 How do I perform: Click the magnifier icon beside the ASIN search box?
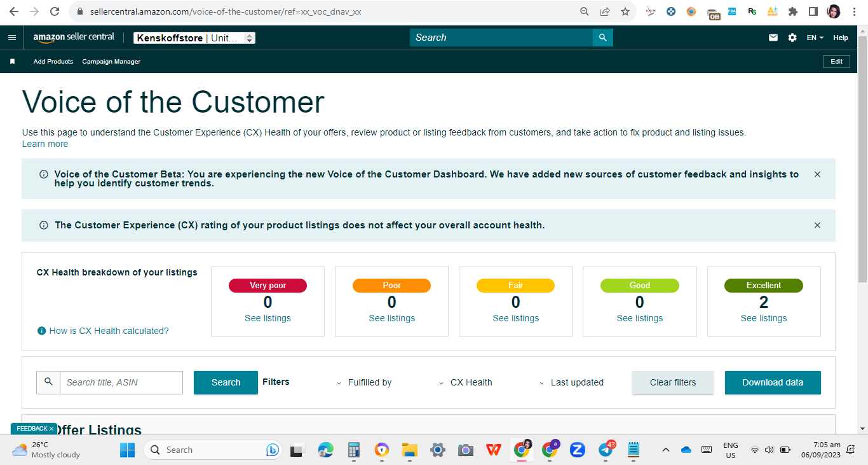pyautogui.click(x=48, y=382)
